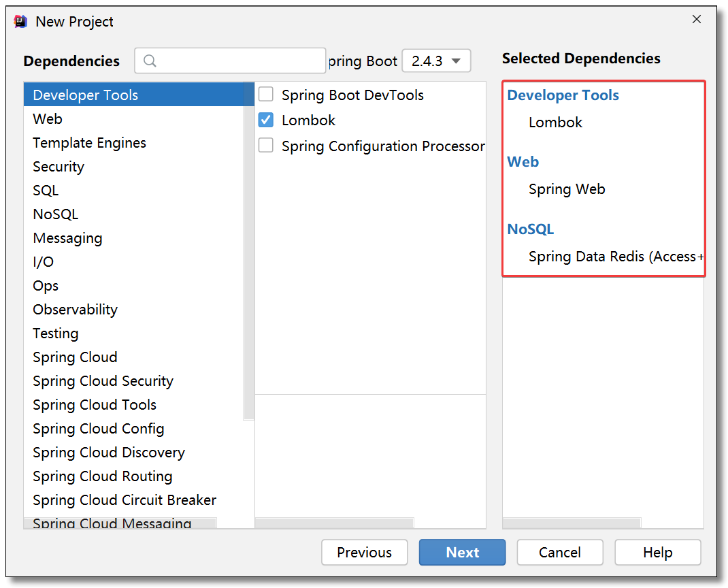
Task: Focus the dependencies search field
Action: 230,61
